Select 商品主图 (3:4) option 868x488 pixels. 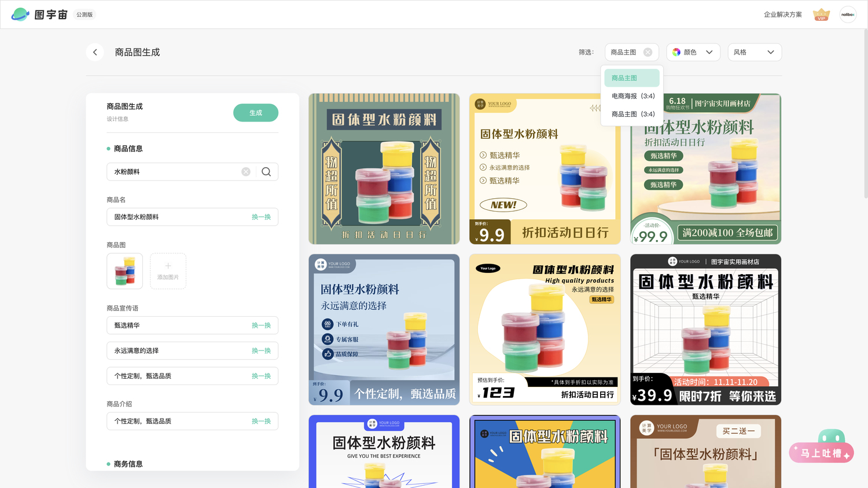(x=632, y=114)
